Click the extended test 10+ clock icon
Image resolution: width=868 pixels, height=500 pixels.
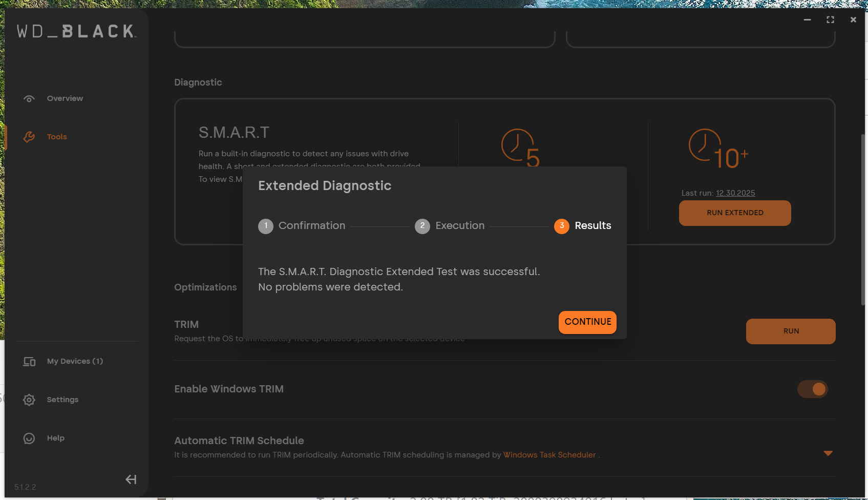718,149
